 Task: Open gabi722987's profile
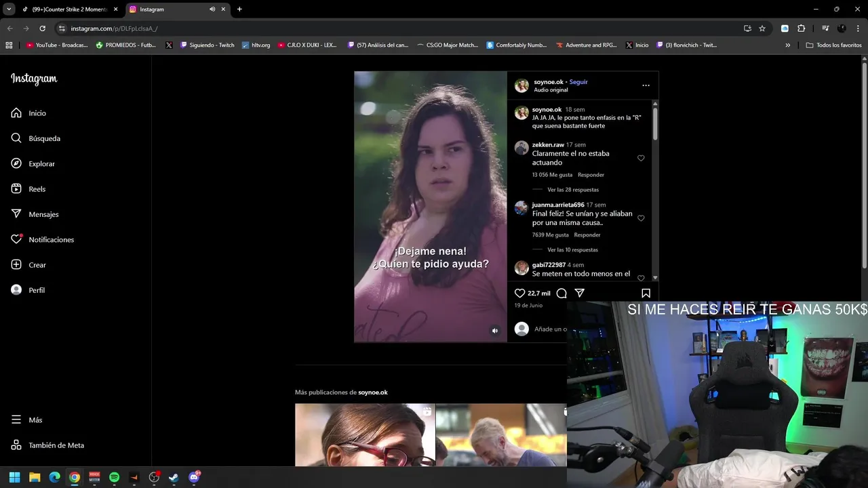point(549,265)
